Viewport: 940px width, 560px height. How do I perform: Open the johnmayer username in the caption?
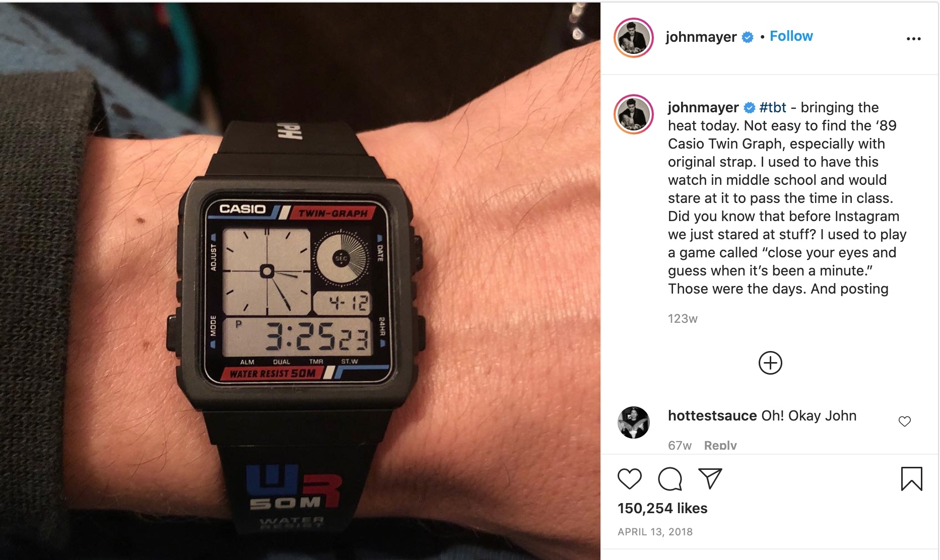point(703,107)
